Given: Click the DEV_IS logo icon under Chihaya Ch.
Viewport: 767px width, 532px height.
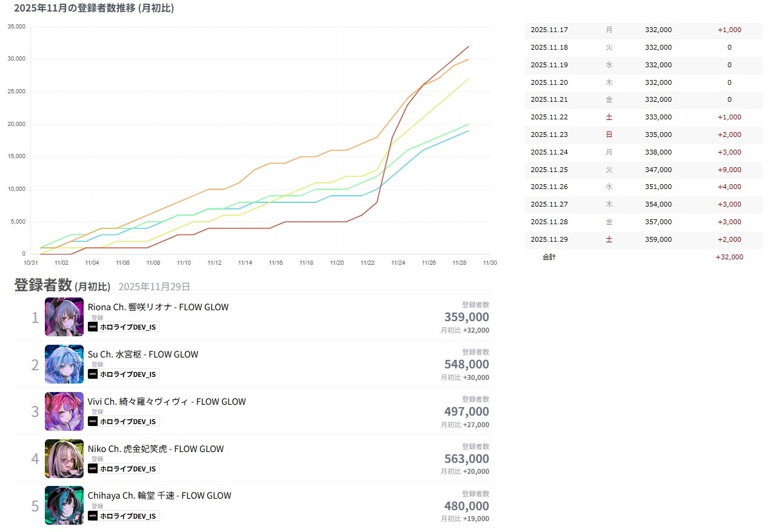Looking at the screenshot, I should (x=93, y=516).
